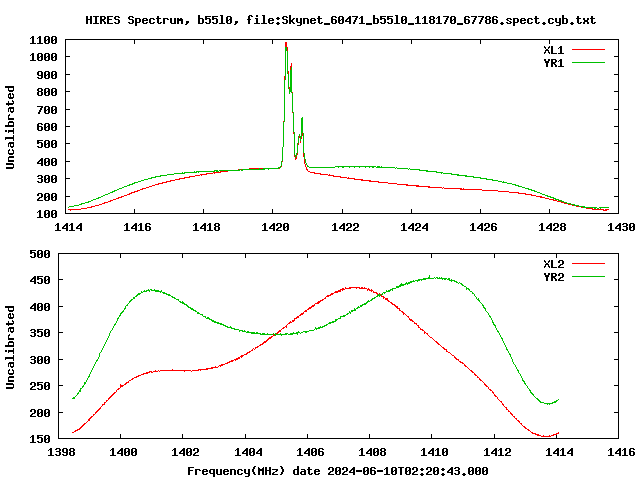Click the 1000 y-axis tick label
Viewport: 640px width, 480px height.
[x=43, y=57]
